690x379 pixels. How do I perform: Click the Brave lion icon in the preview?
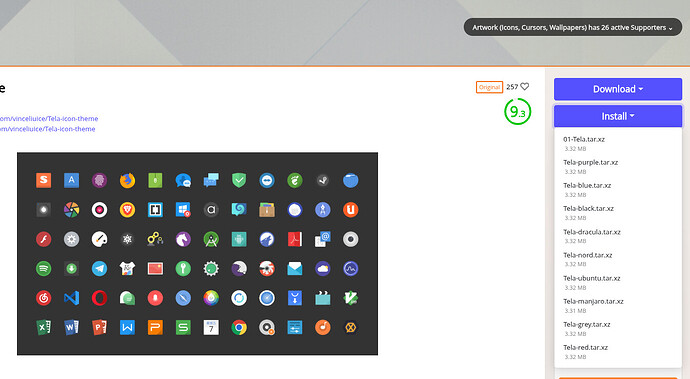click(x=127, y=210)
